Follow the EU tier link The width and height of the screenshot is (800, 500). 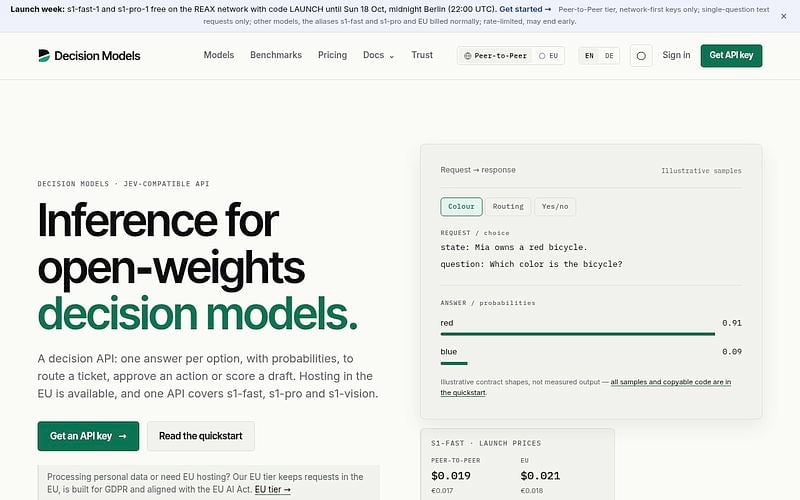272,489
